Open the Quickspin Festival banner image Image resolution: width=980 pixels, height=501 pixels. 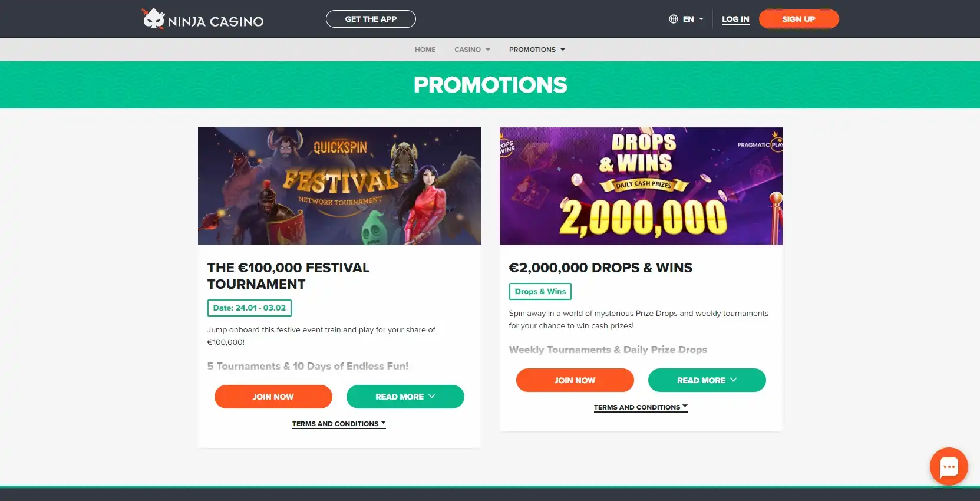(x=339, y=186)
